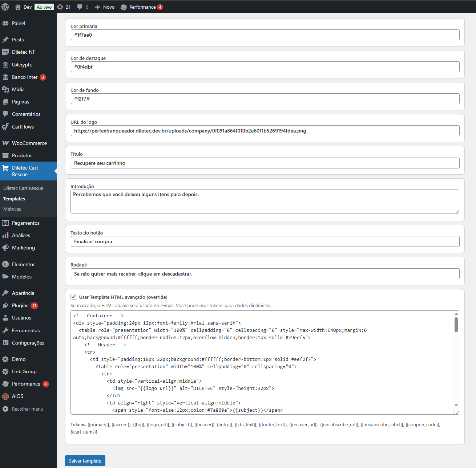
Task: Open the Métricas submenu item
Action: 12,209
